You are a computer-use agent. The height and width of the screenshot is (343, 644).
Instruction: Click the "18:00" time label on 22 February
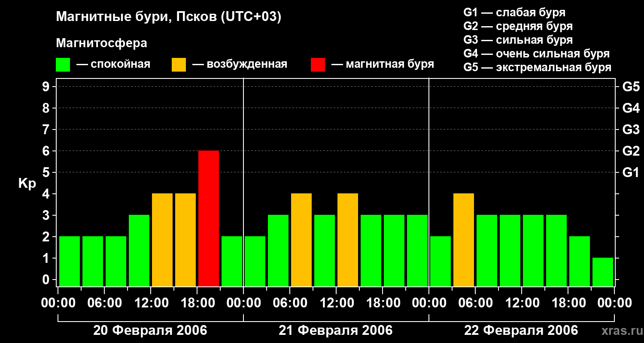[x=568, y=303]
